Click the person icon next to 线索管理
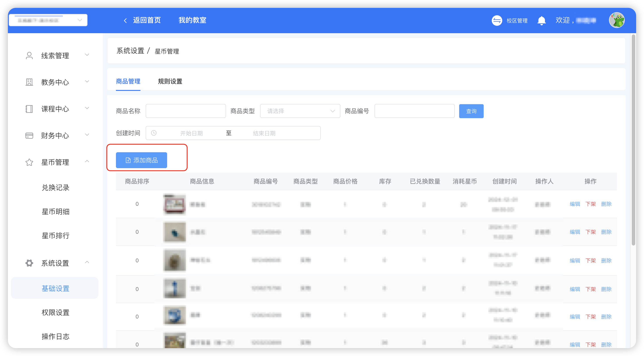This screenshot has height=356, width=644. pos(29,55)
